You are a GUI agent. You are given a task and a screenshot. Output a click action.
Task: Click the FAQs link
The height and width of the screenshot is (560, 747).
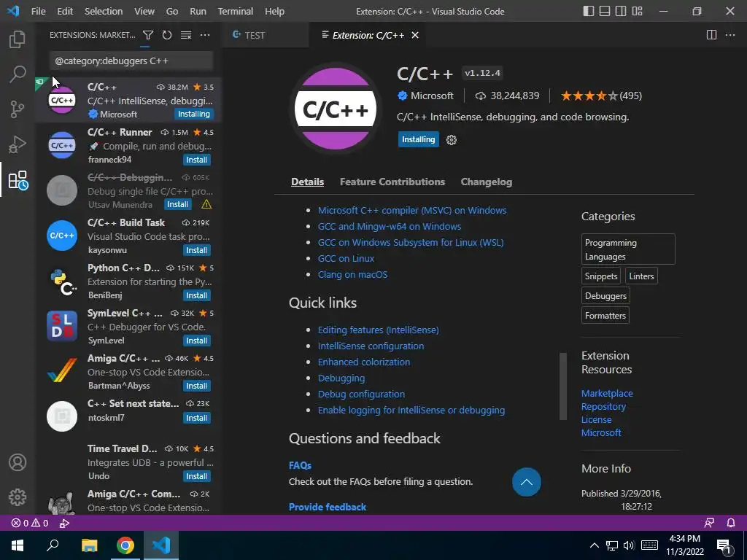(300, 466)
